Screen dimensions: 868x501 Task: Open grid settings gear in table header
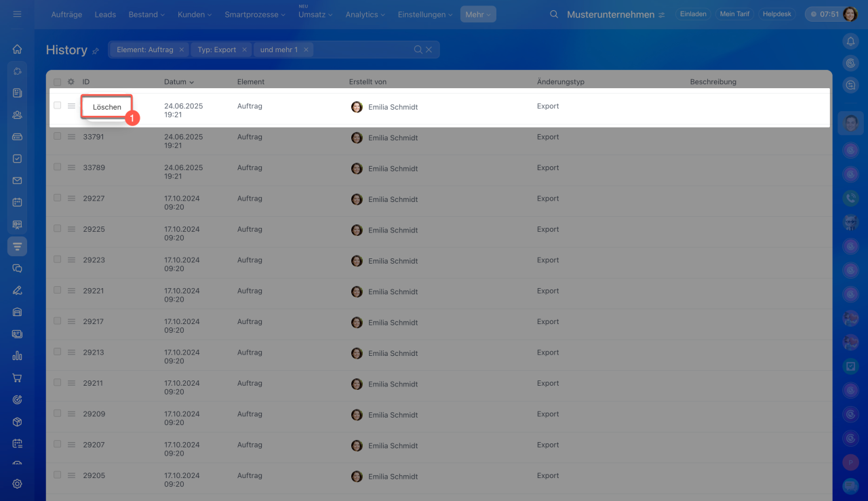click(x=71, y=82)
